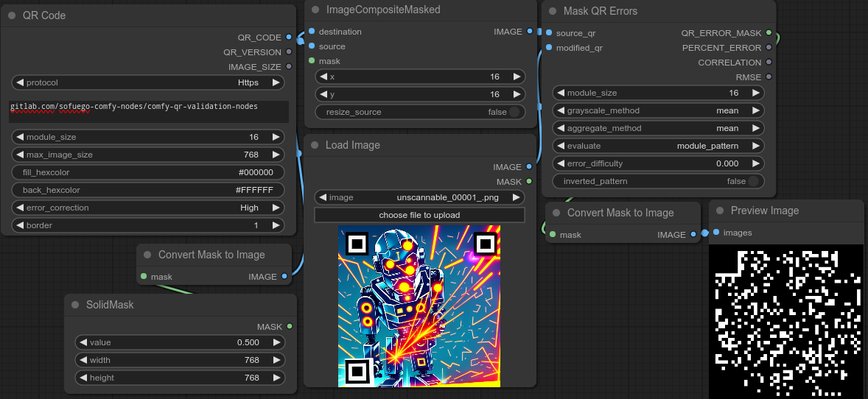Click the IMAGE output slot of ImageCompositeMasked
This screenshot has height=399, width=868.
click(x=530, y=32)
